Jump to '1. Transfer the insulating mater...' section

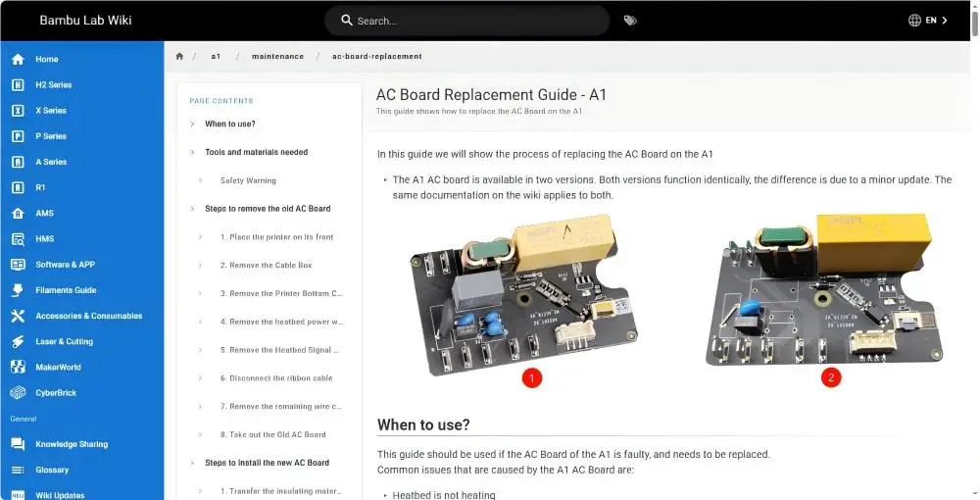(x=281, y=491)
